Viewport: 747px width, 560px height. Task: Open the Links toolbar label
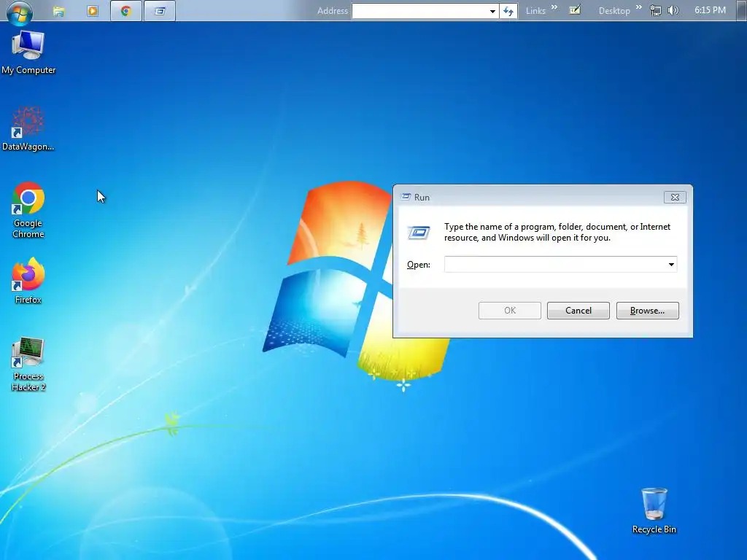pos(535,11)
